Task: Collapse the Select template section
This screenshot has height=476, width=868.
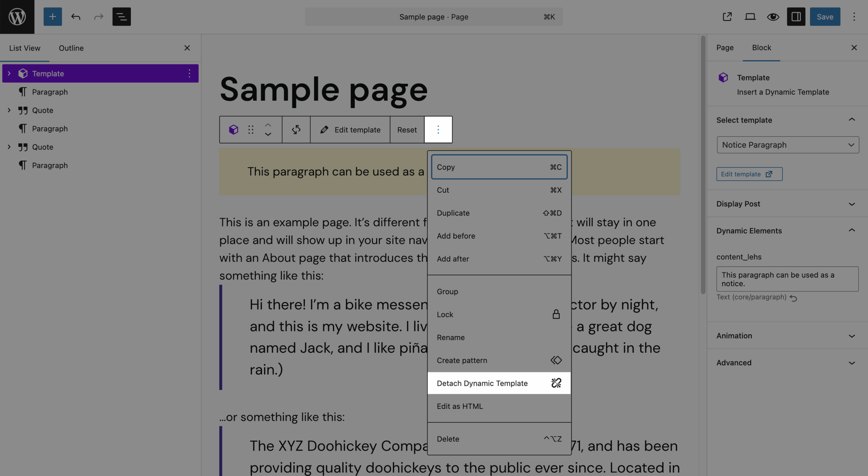Action: [787, 120]
